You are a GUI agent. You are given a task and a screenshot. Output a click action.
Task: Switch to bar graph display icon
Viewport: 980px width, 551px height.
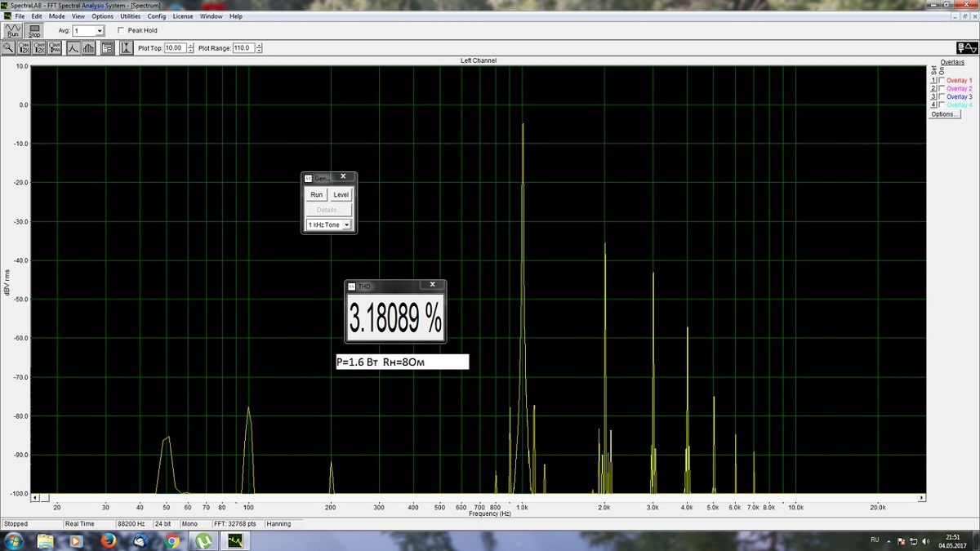[x=89, y=48]
